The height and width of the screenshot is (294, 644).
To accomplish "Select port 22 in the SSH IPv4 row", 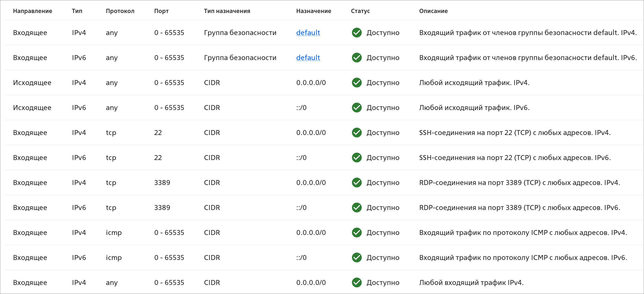I will click(158, 133).
